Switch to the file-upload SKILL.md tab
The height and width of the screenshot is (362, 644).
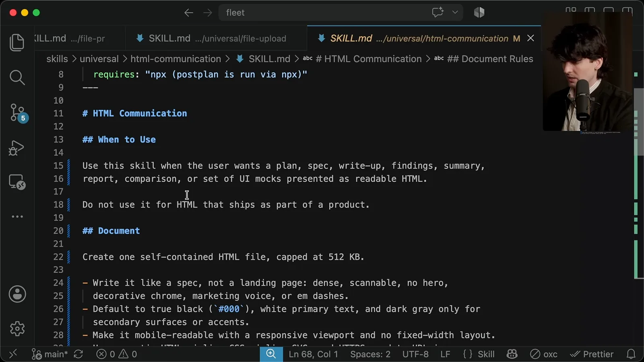tap(216, 39)
